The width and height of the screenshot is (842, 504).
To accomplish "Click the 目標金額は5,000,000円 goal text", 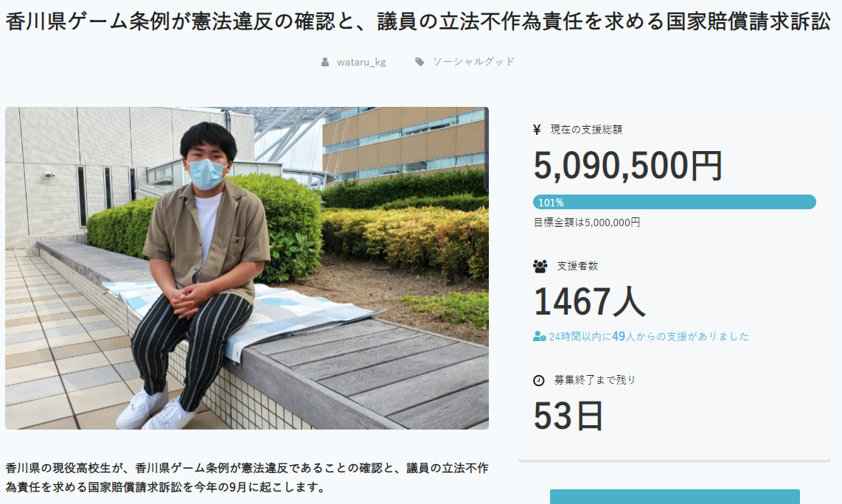I will (587, 223).
